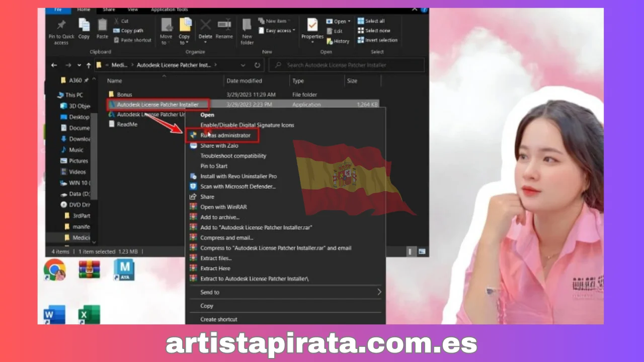Click the Refresh icon beside the address bar

(257, 65)
